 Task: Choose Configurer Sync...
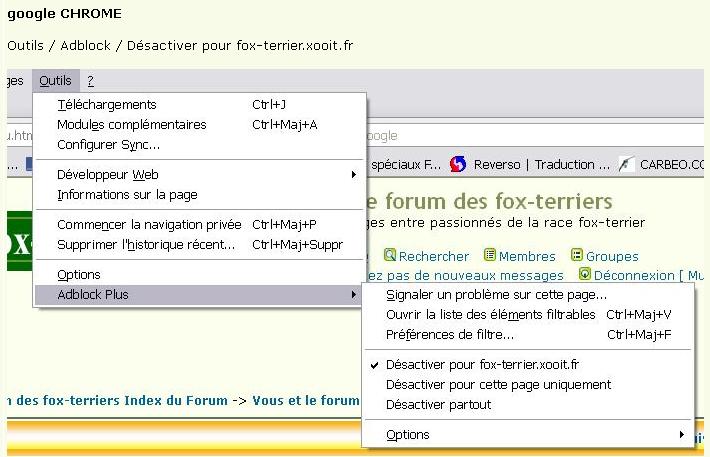pos(200,145)
